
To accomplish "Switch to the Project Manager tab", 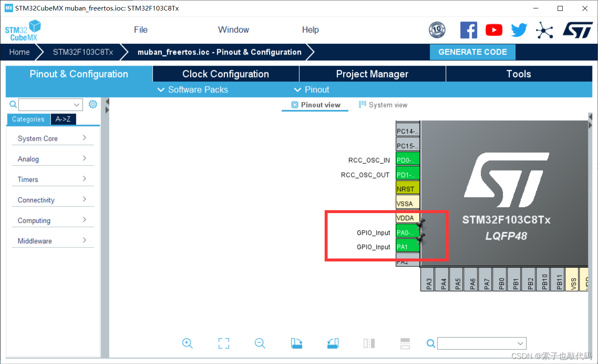I will 372,74.
